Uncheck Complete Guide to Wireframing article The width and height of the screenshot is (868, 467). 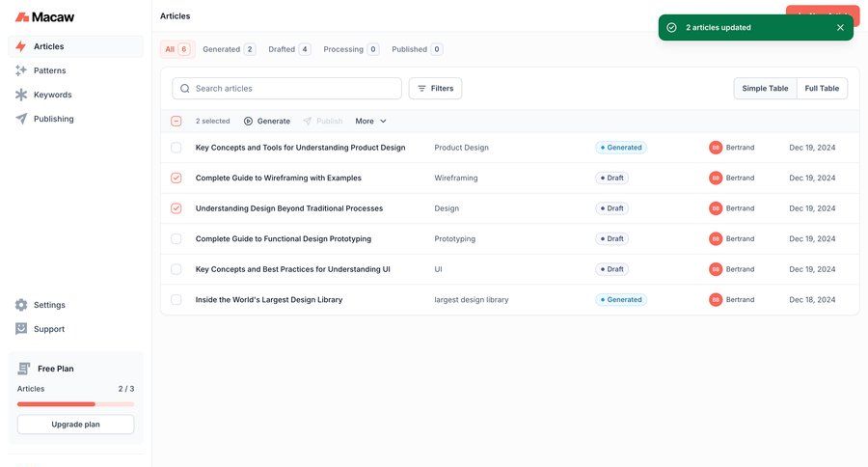176,178
